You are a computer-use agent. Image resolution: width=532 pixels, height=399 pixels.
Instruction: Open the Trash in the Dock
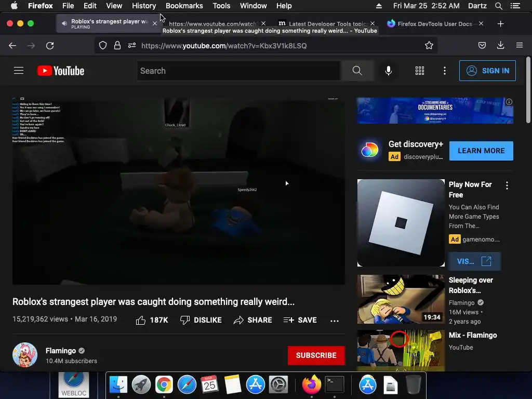(414, 385)
